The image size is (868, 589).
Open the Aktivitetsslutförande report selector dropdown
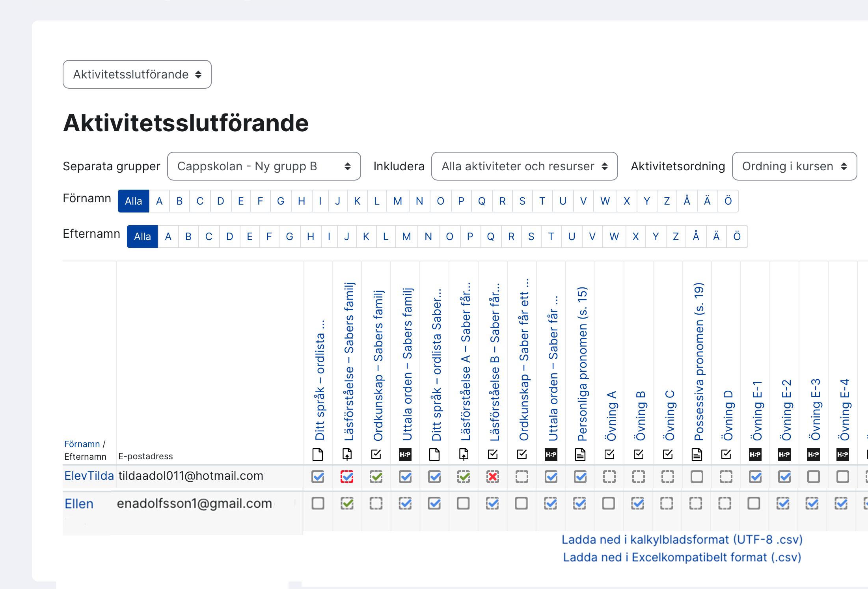pyautogui.click(x=137, y=75)
